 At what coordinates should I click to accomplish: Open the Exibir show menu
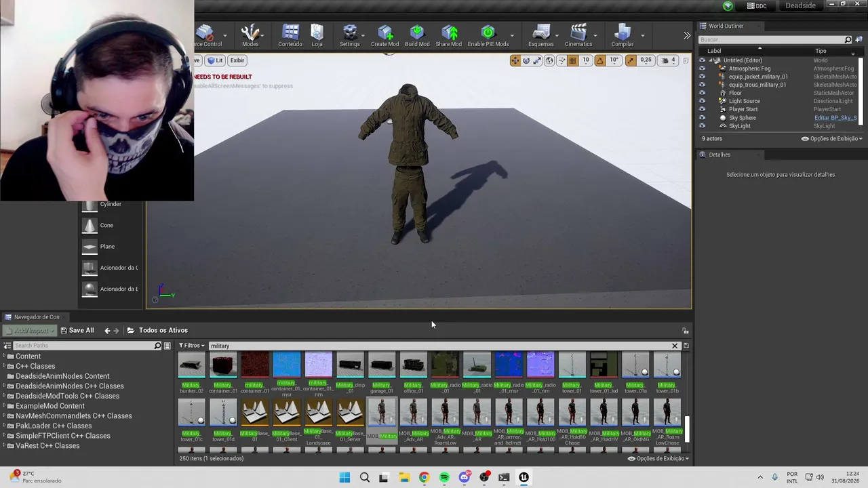237,60
